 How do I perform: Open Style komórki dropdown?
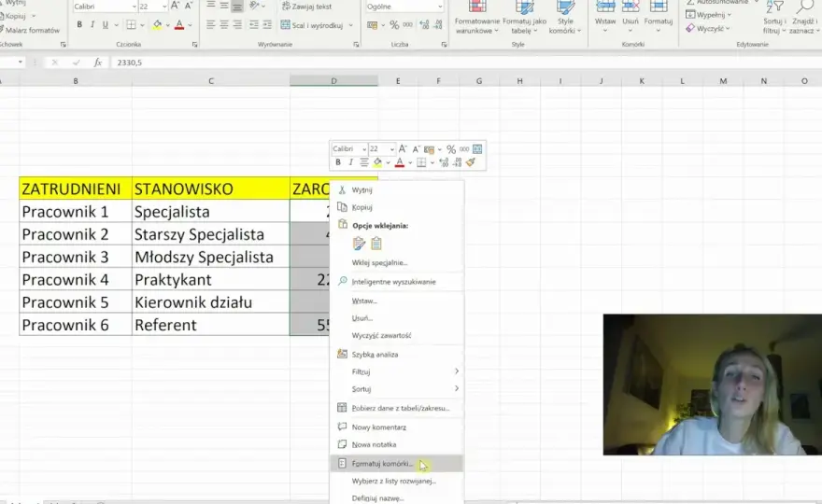(564, 17)
